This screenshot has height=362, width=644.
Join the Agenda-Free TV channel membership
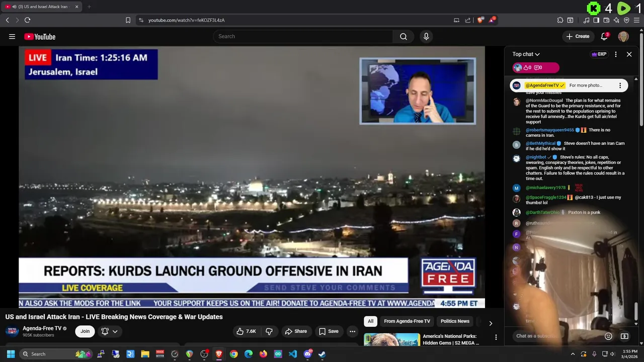click(85, 331)
